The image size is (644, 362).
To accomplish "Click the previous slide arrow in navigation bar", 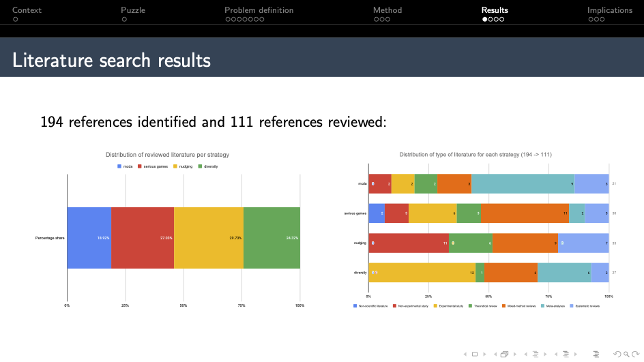I will coord(465,354).
